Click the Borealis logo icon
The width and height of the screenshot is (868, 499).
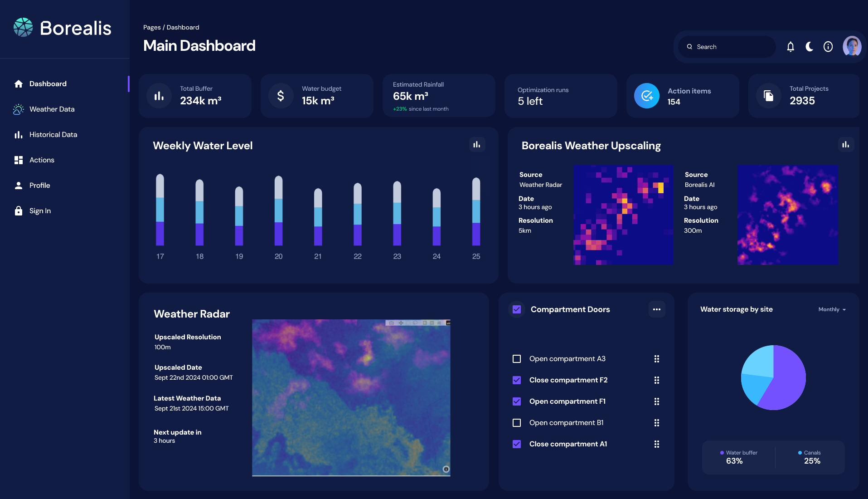click(x=23, y=28)
